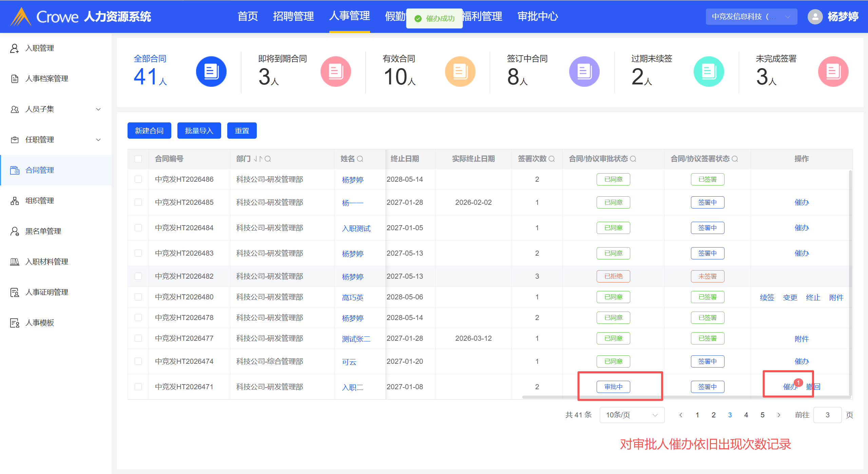Click the purple 签订中合同 document icon
Viewport: 868px width, 474px height.
[x=584, y=72]
